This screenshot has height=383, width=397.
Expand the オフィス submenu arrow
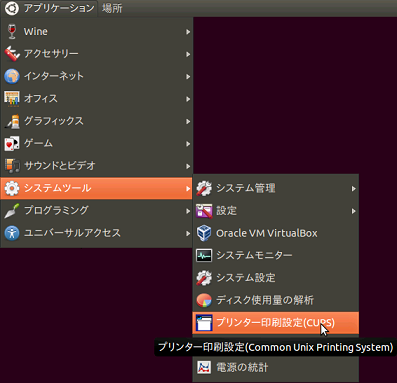point(188,99)
